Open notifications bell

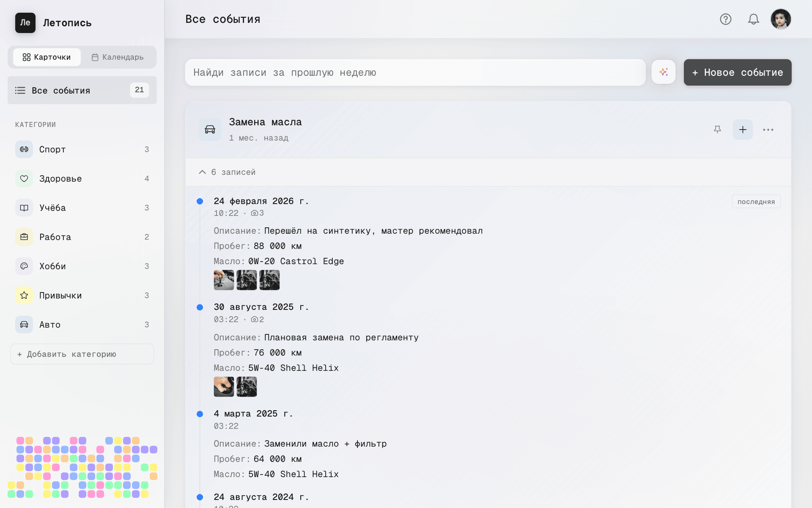tap(753, 19)
